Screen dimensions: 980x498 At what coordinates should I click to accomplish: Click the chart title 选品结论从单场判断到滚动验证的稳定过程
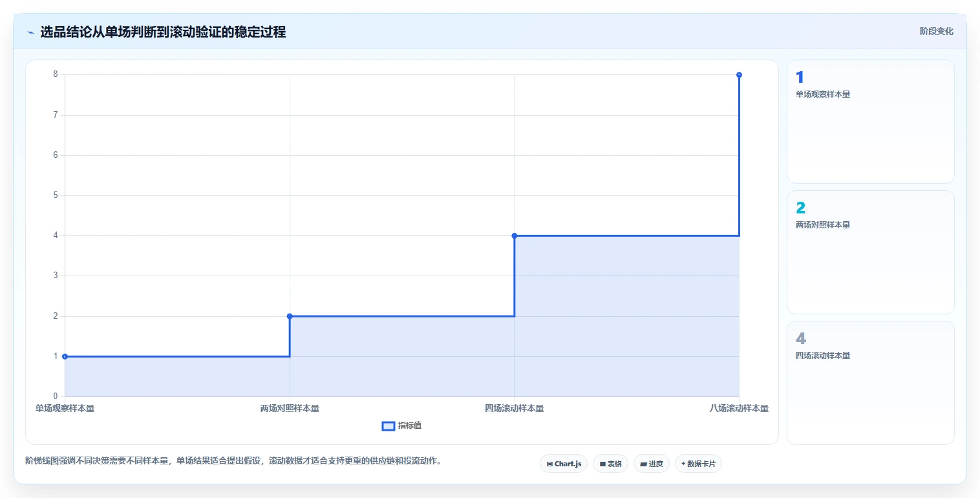coord(163,32)
